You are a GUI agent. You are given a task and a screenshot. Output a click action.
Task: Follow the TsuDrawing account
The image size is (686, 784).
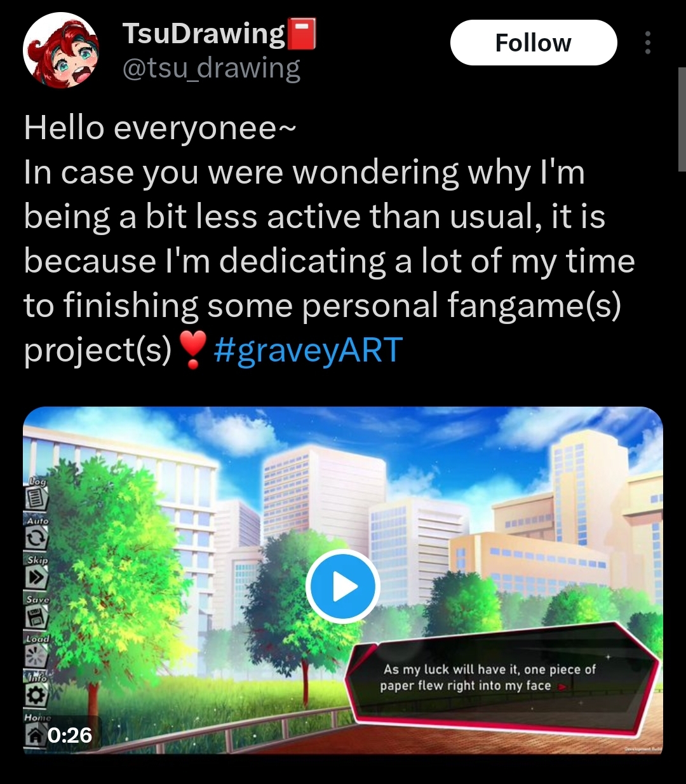[x=534, y=43]
